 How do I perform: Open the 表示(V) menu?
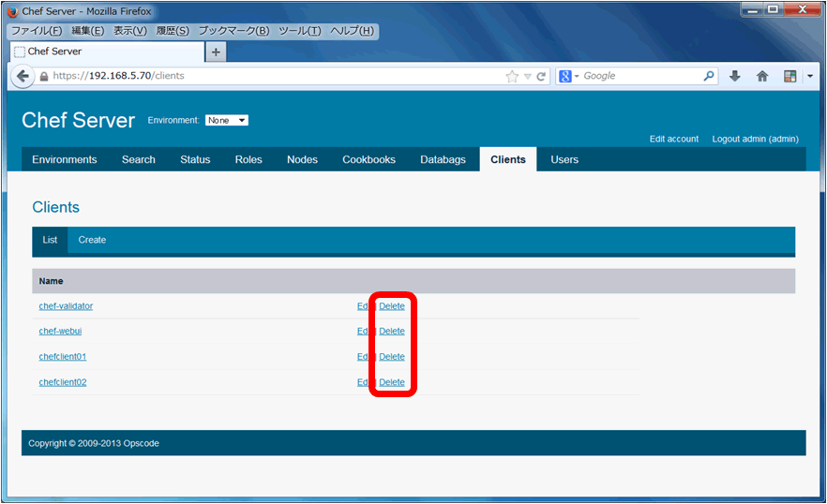tap(130, 31)
